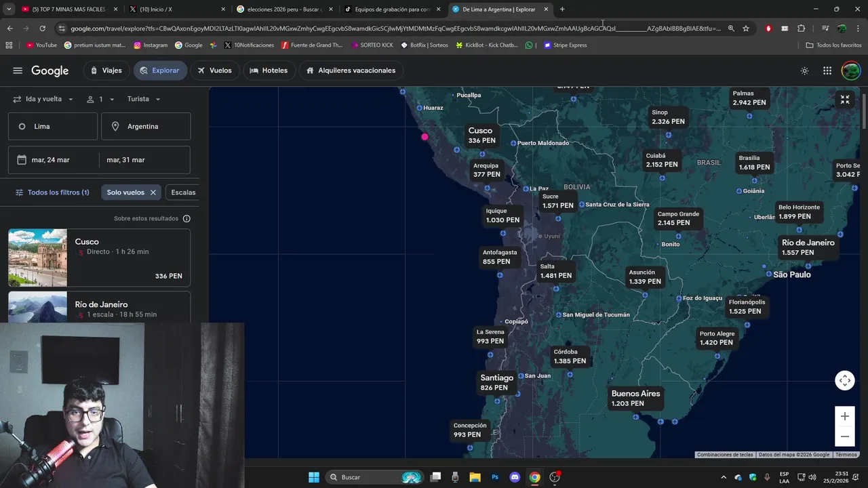Open Chrome from the taskbar
Screen dimensions: 868x488
click(x=534, y=477)
